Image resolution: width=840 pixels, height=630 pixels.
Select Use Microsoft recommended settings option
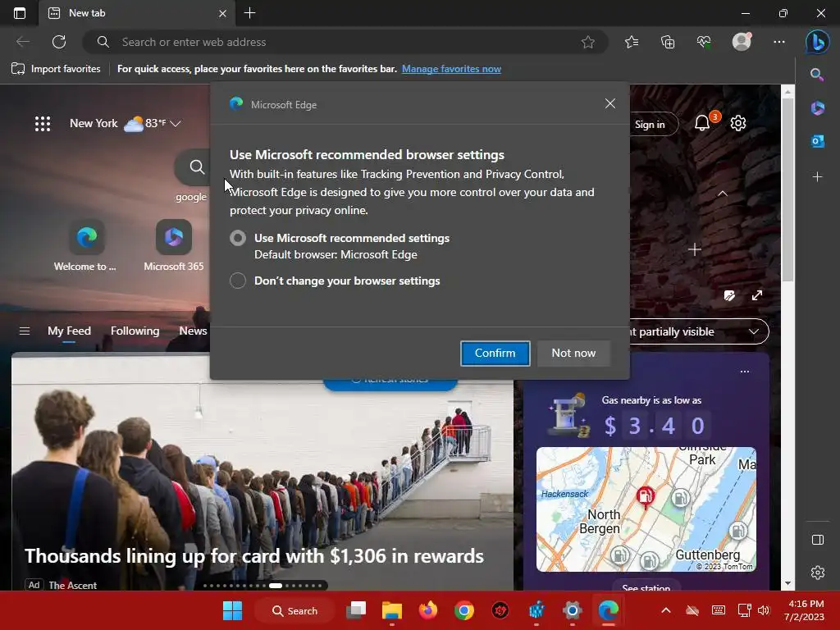pyautogui.click(x=238, y=238)
